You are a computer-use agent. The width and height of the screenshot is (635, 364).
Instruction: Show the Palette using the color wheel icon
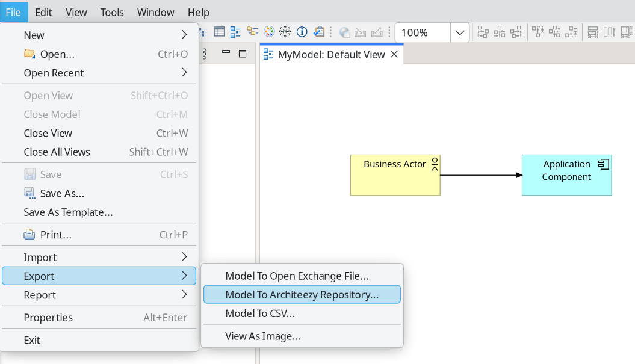269,31
